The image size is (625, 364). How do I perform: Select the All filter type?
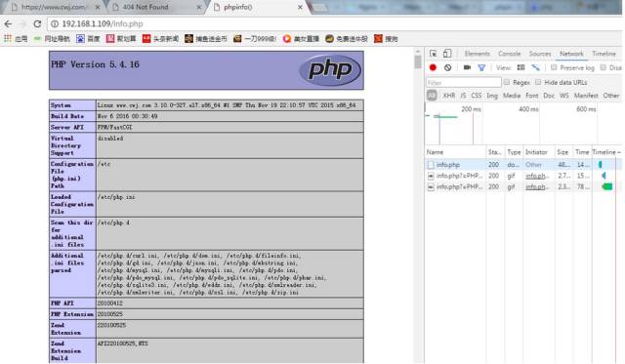tap(432, 96)
